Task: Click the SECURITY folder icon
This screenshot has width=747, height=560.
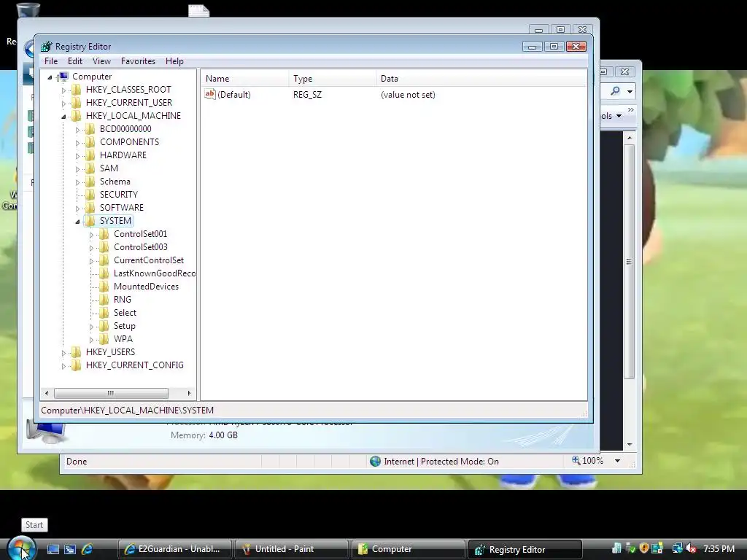Action: coord(90,195)
